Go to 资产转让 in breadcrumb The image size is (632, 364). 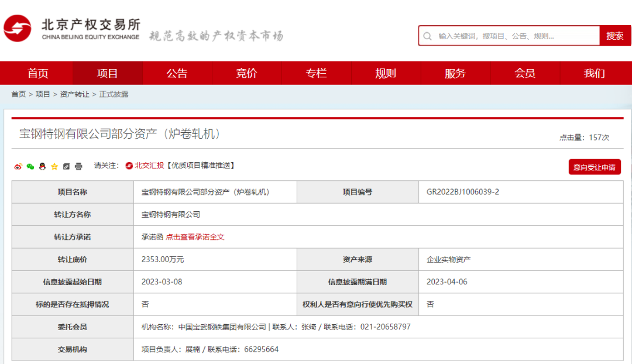coord(74,94)
